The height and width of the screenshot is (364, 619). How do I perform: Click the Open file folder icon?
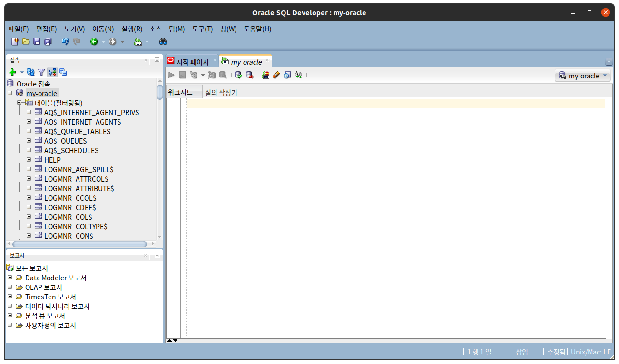click(x=26, y=42)
